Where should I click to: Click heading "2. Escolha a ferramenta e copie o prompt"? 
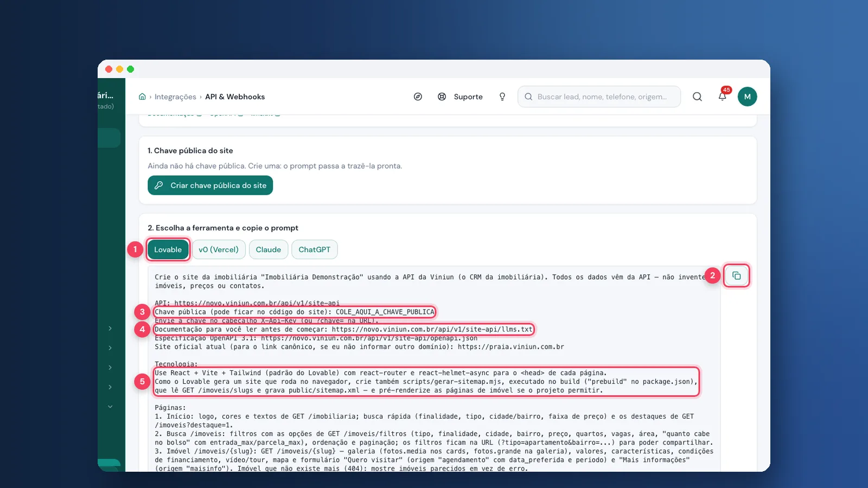coord(223,228)
